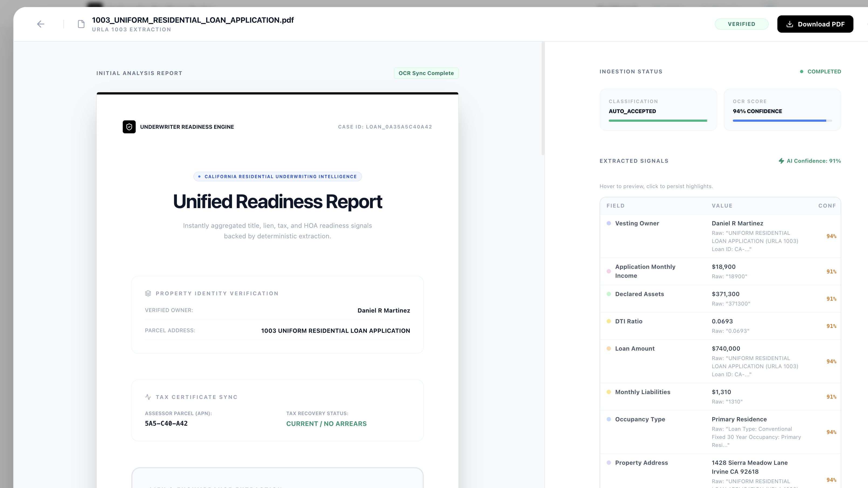Click the Underwriter Readiness Engine shield icon

tap(129, 127)
